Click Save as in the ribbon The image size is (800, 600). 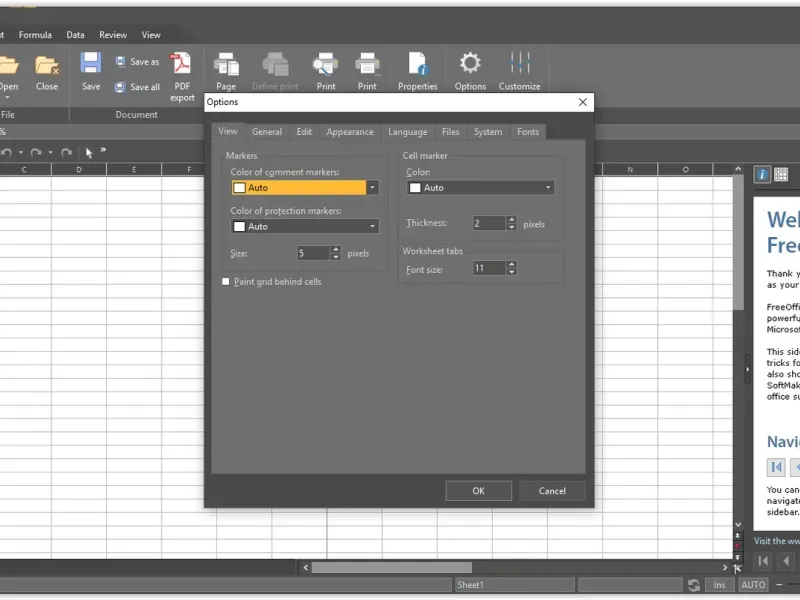tap(137, 62)
